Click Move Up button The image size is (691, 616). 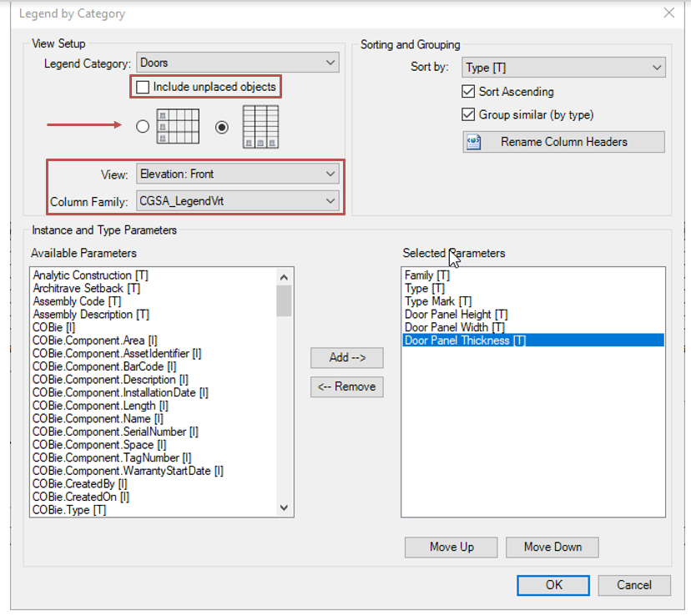pos(451,547)
